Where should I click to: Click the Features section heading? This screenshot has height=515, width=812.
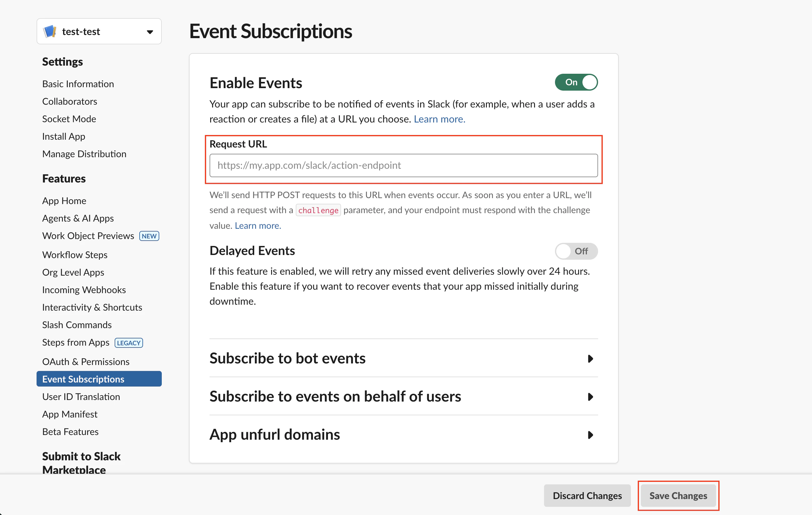click(64, 178)
